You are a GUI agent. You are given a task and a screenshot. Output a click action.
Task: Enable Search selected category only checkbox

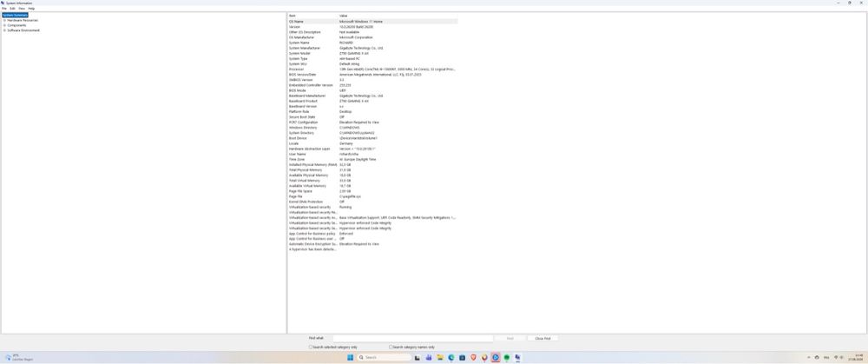click(x=311, y=347)
